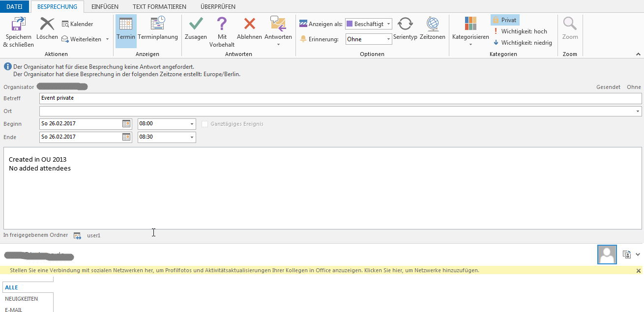Click the social networks notification link

tap(244, 270)
